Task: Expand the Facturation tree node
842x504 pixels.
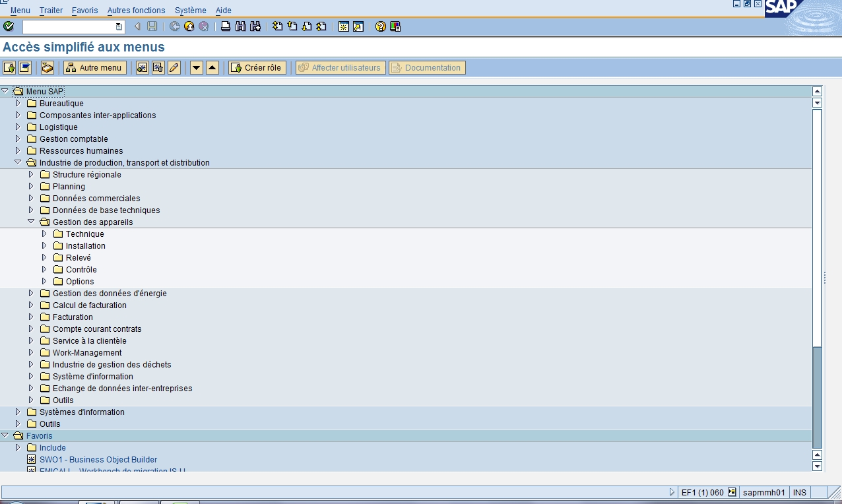Action: [31, 317]
